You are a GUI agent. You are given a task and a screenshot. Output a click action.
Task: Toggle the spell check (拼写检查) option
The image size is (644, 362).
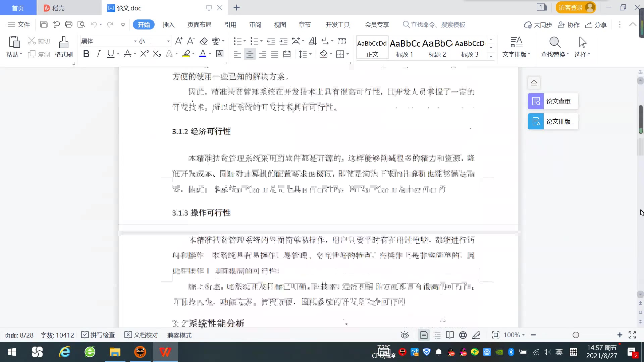pyautogui.click(x=98, y=335)
